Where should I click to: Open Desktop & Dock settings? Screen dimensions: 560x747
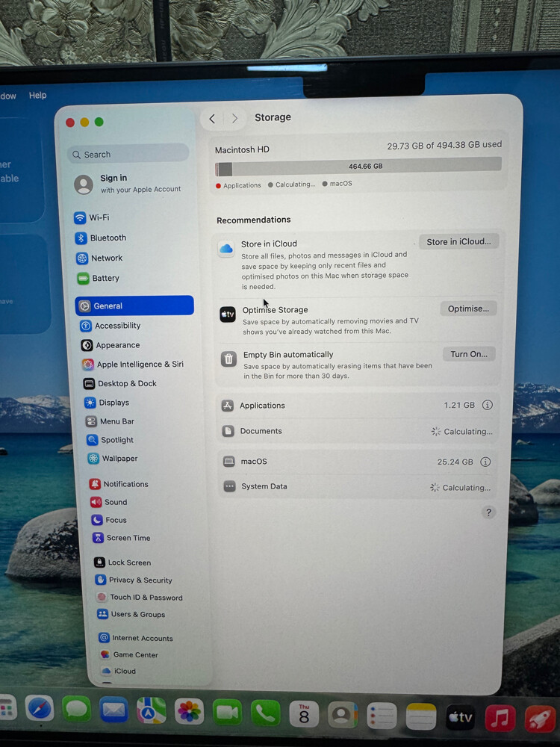coord(120,383)
